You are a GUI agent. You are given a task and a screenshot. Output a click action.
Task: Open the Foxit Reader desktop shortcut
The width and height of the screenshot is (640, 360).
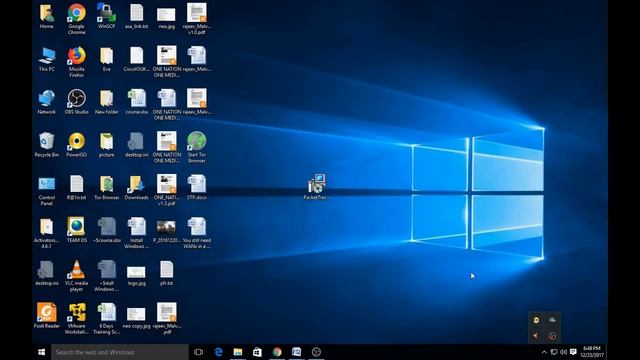47,315
